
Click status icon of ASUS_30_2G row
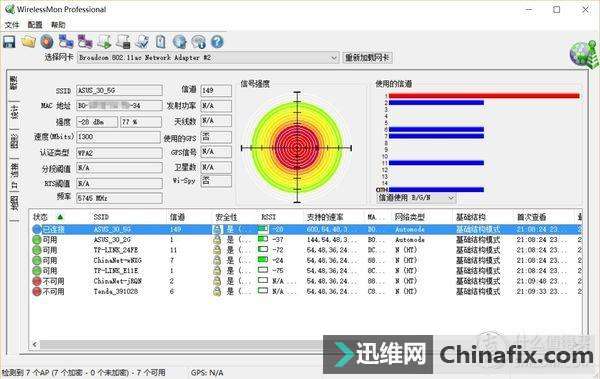[37, 240]
